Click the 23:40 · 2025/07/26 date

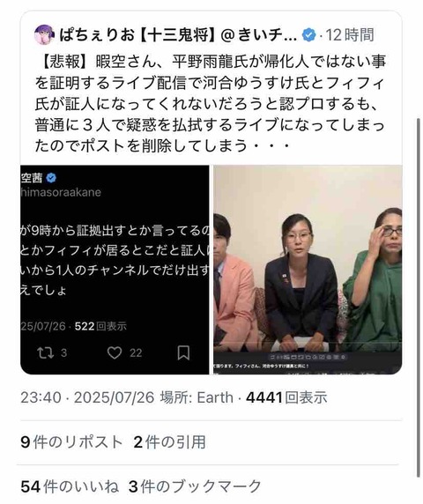point(87,397)
